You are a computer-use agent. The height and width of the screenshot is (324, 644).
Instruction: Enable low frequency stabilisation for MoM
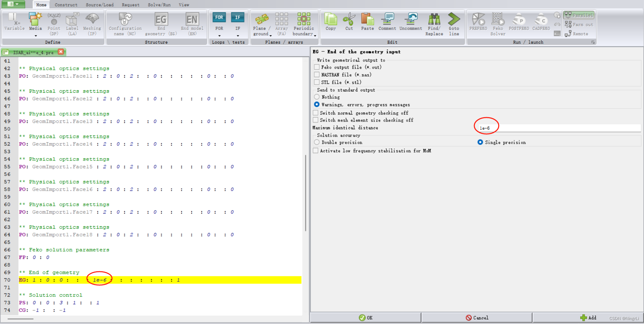click(316, 151)
